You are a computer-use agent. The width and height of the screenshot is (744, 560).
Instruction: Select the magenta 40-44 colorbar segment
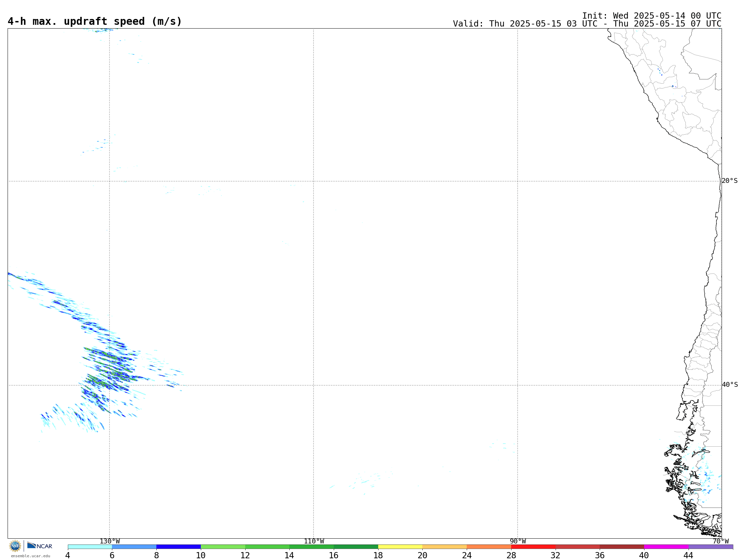666,547
